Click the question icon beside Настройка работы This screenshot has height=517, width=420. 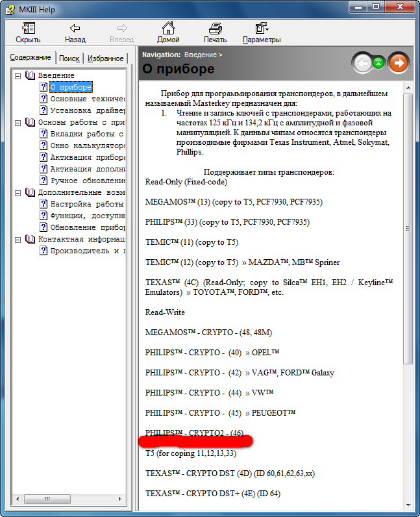pos(43,204)
